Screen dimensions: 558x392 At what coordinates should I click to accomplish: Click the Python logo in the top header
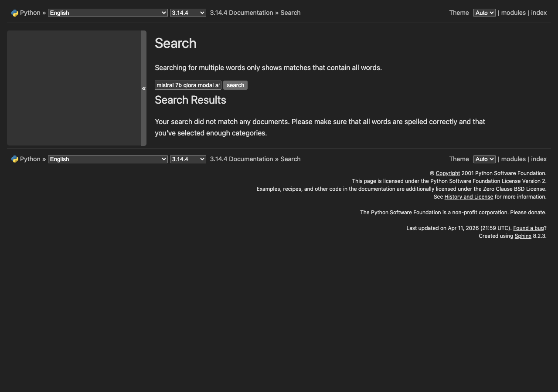[15, 13]
